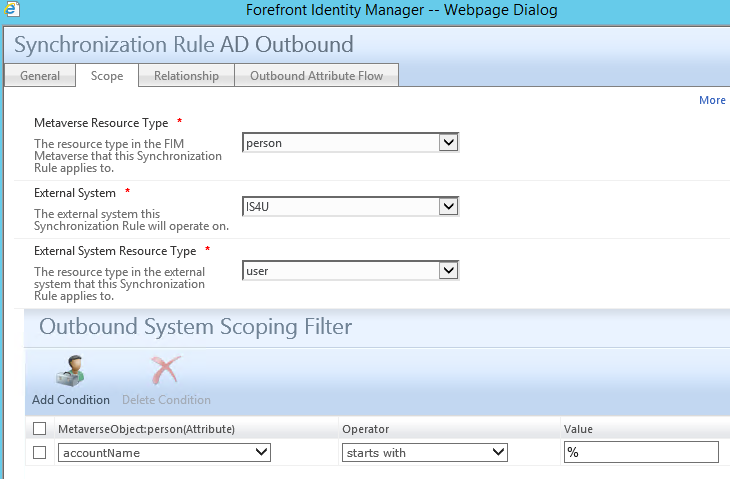Switch to the General tab
730x479 pixels.
tap(40, 75)
